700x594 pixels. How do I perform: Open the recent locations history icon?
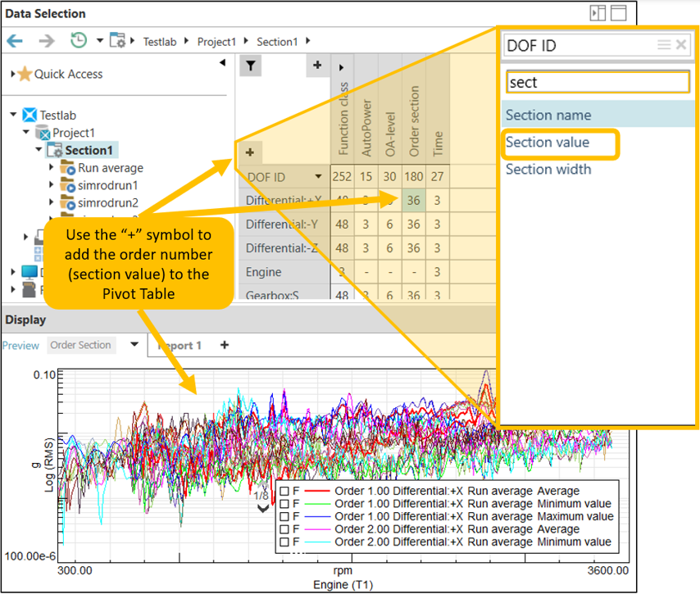(79, 40)
